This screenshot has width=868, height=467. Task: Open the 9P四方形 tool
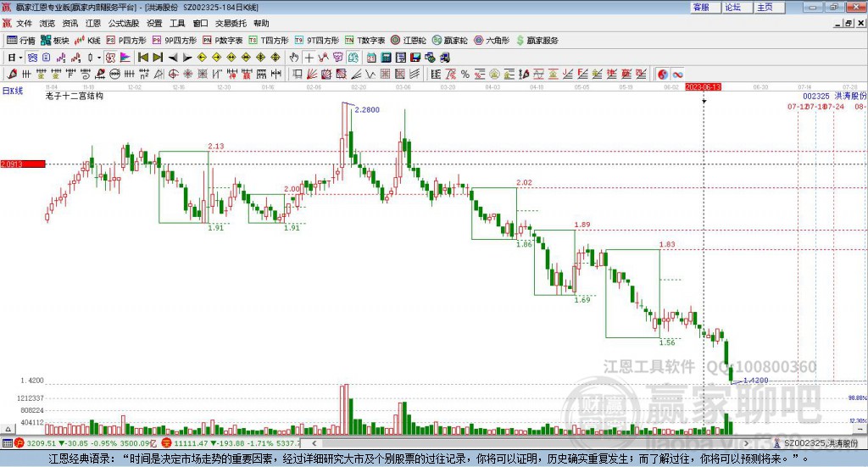174,41
